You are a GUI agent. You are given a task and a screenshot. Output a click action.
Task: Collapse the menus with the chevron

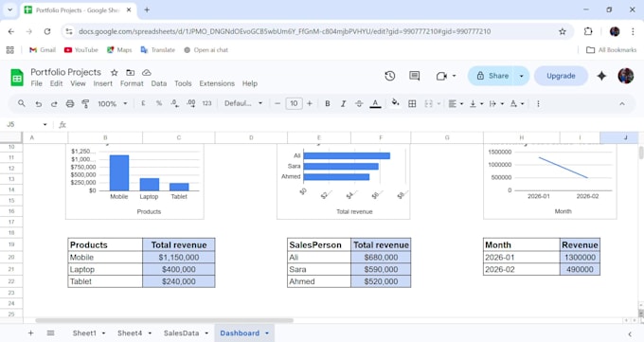(622, 103)
